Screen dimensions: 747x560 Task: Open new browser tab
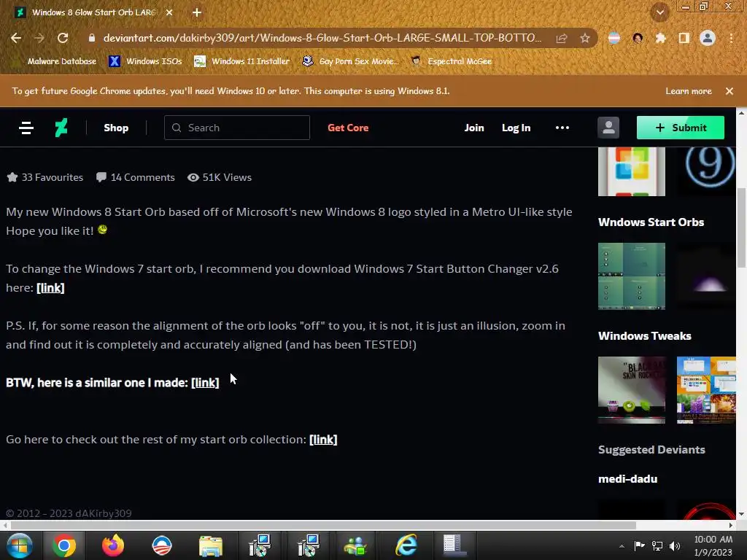tap(197, 12)
